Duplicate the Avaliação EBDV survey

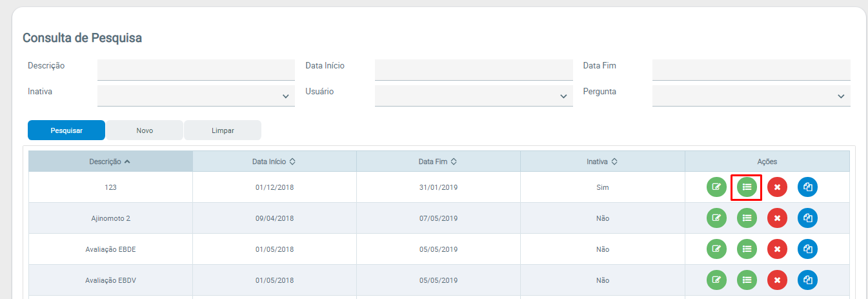tap(807, 280)
